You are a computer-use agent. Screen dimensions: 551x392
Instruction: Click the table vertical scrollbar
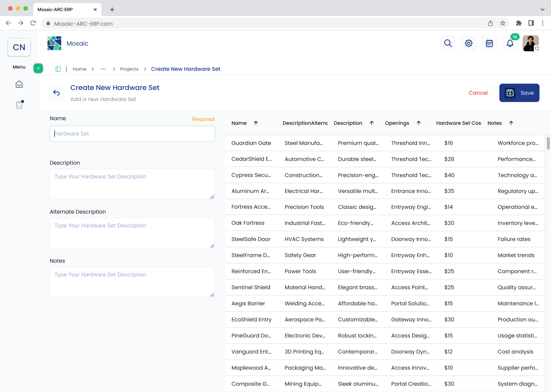click(x=548, y=143)
